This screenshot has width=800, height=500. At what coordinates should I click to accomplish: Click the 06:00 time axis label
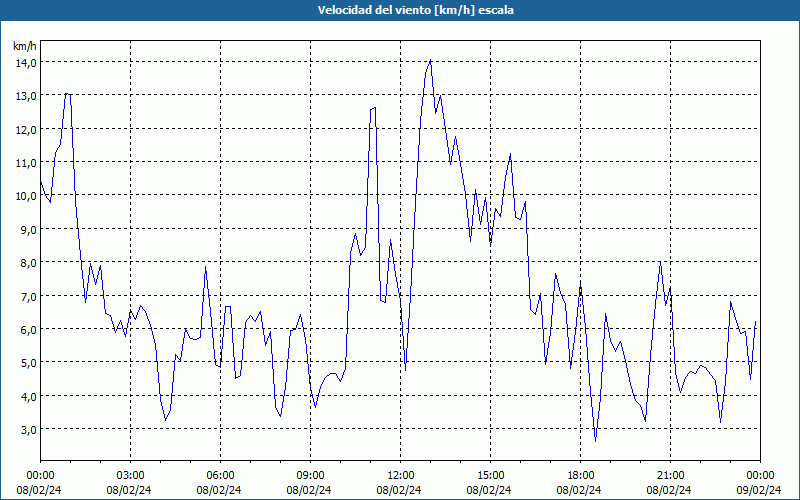(x=221, y=476)
